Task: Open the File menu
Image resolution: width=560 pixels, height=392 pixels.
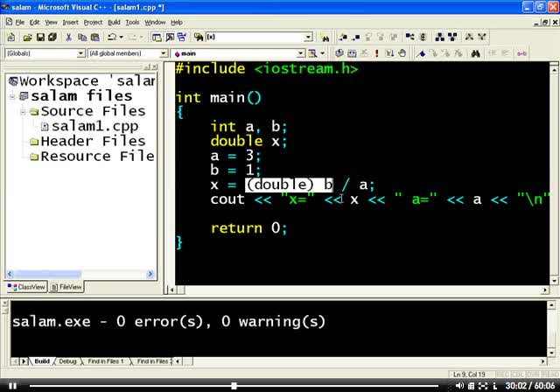Action: point(19,23)
